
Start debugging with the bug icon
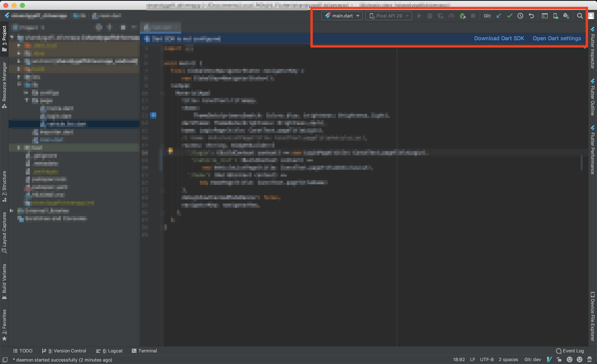click(430, 16)
